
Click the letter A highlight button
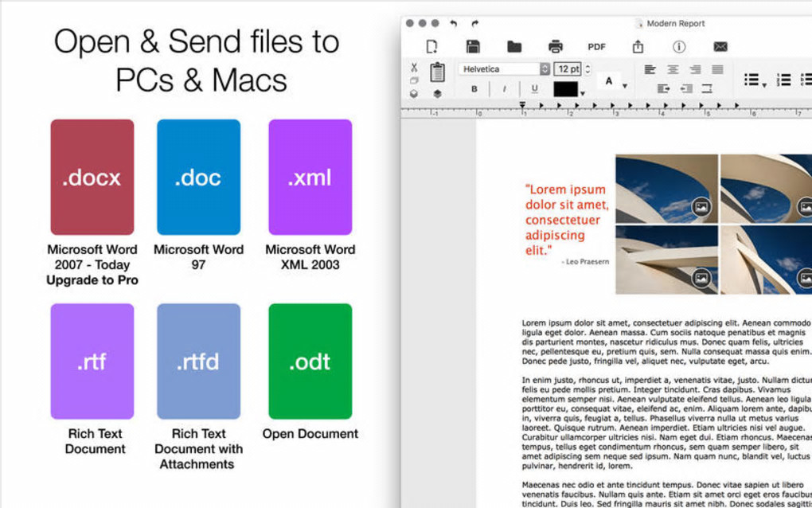tap(609, 81)
